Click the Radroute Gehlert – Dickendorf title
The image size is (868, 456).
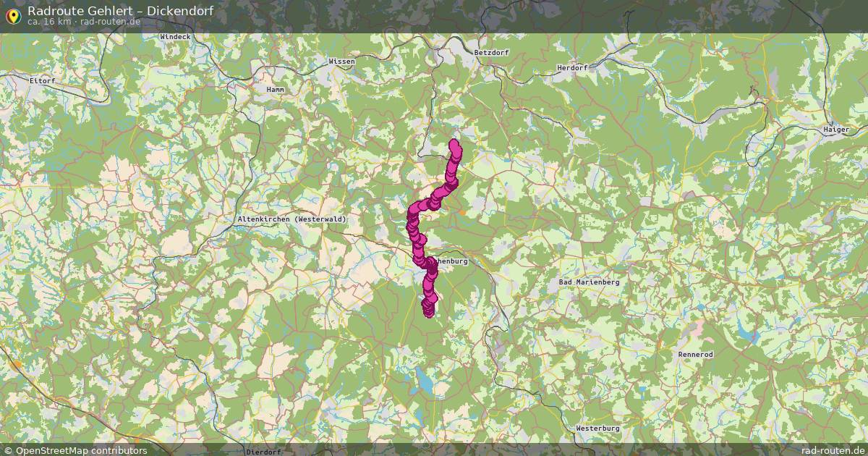click(x=120, y=10)
